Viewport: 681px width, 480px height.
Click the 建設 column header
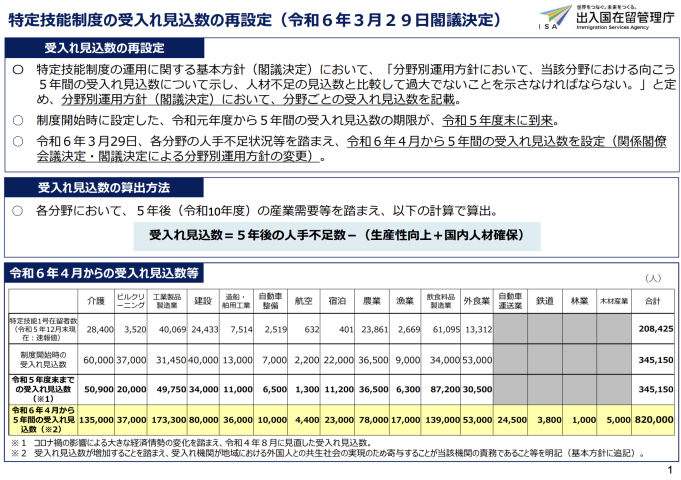coord(203,300)
